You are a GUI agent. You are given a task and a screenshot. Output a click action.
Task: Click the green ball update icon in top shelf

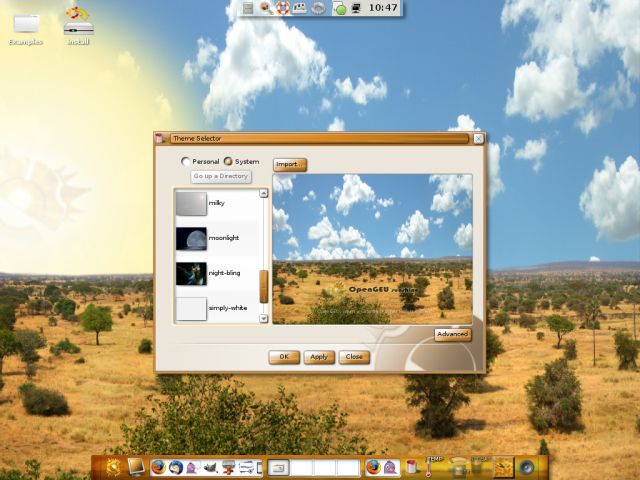click(x=339, y=8)
